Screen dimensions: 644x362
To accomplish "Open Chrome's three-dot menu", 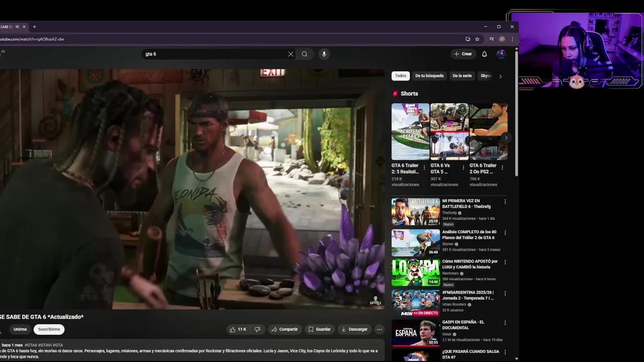I will (x=512, y=39).
